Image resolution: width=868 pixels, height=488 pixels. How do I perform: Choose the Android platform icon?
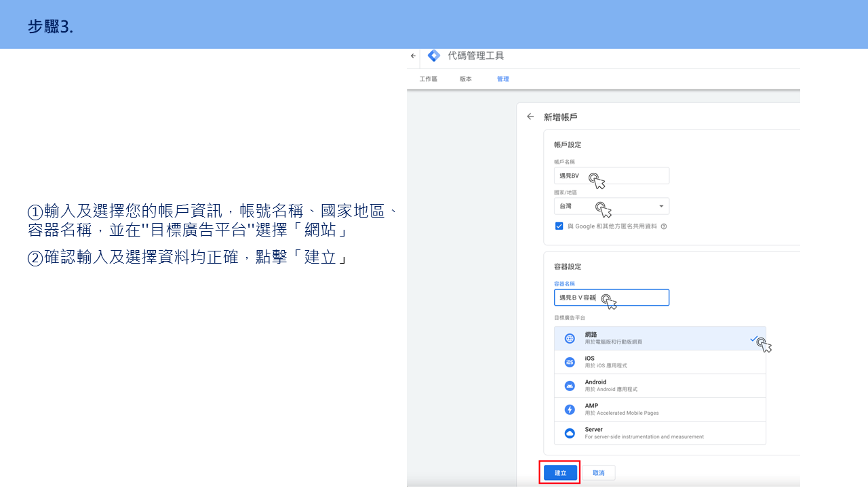(570, 386)
